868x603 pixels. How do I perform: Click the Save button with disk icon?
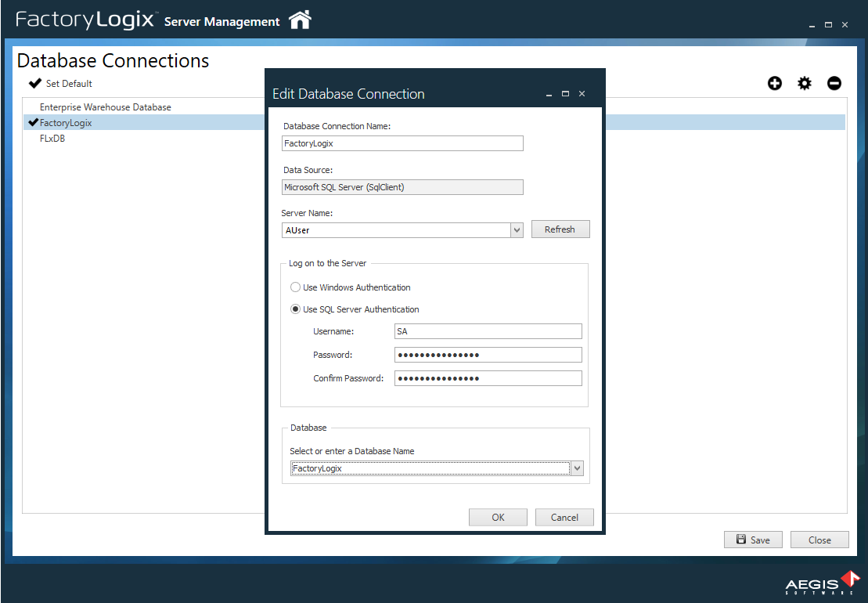752,540
